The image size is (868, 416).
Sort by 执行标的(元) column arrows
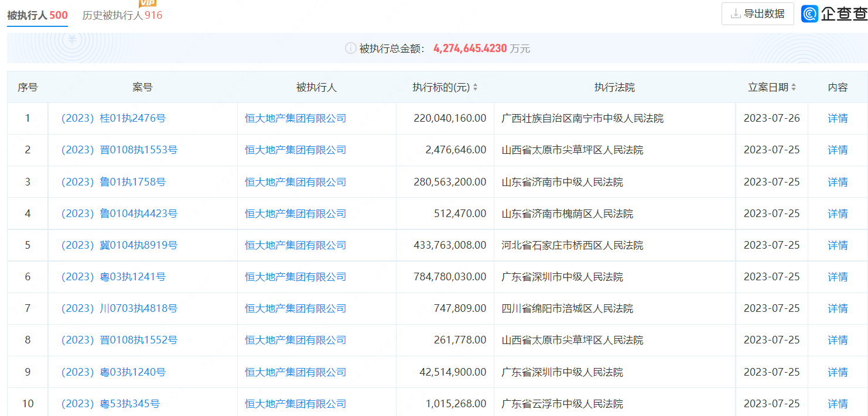click(475, 87)
